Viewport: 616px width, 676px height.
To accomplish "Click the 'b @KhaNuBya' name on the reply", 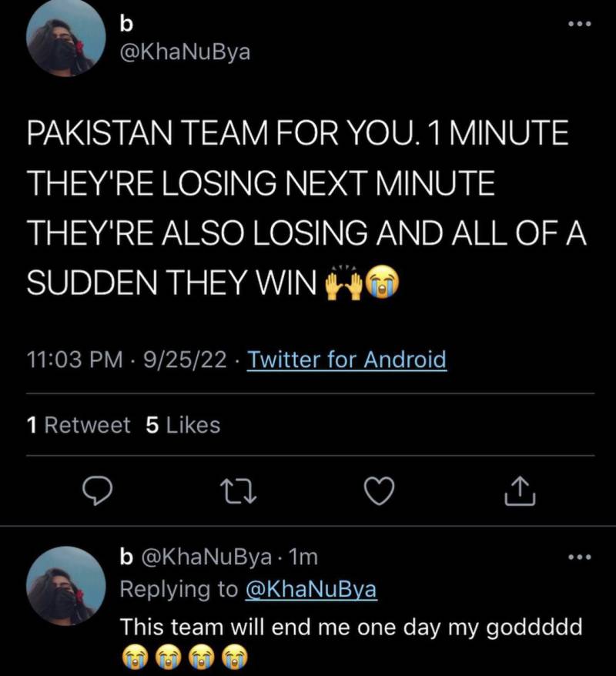I will 196,557.
